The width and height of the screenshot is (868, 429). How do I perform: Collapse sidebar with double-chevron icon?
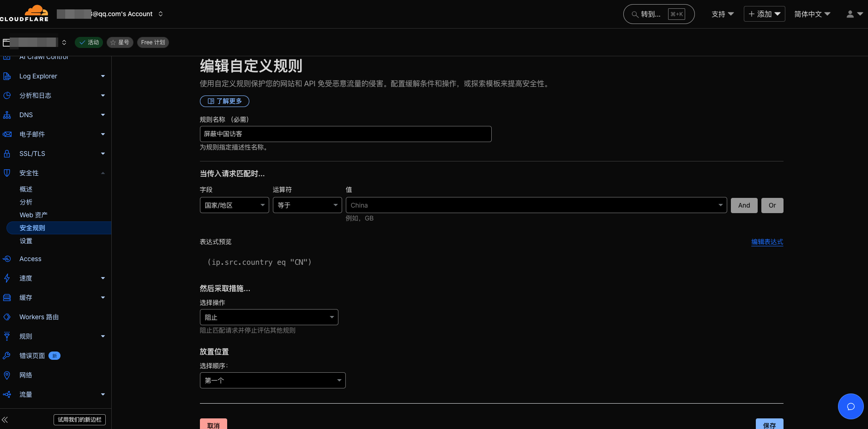(x=5, y=420)
